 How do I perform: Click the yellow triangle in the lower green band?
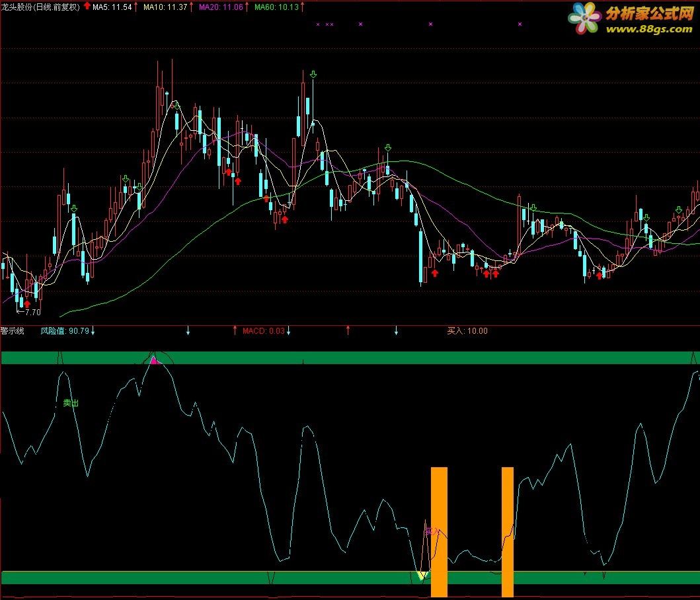422,575
